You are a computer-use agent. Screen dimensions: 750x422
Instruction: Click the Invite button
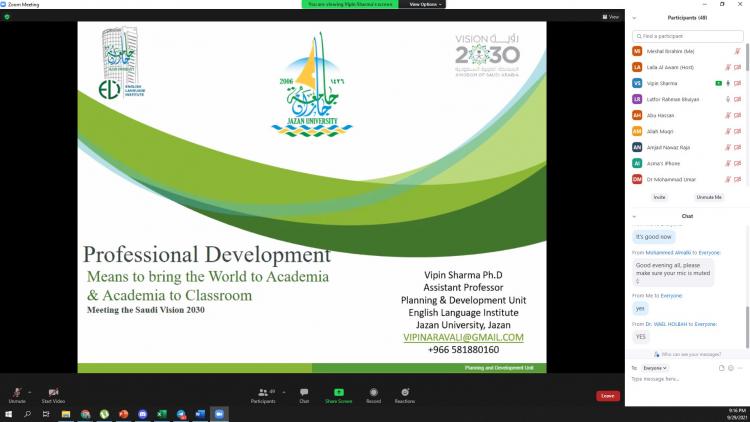point(659,197)
